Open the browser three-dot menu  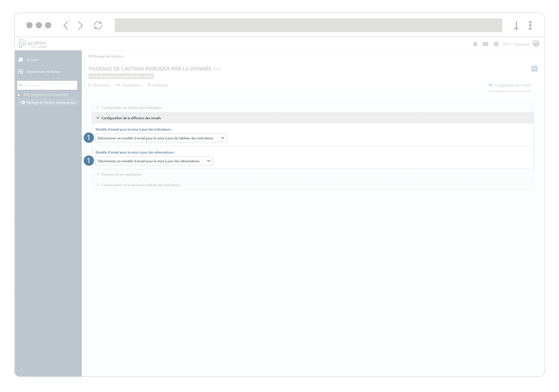click(x=530, y=25)
